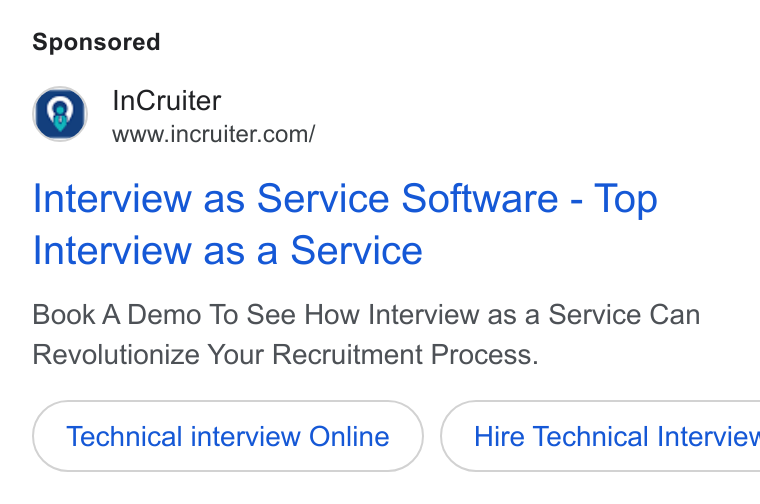Open the 'Interview as a Service' second headline line

[x=227, y=251]
